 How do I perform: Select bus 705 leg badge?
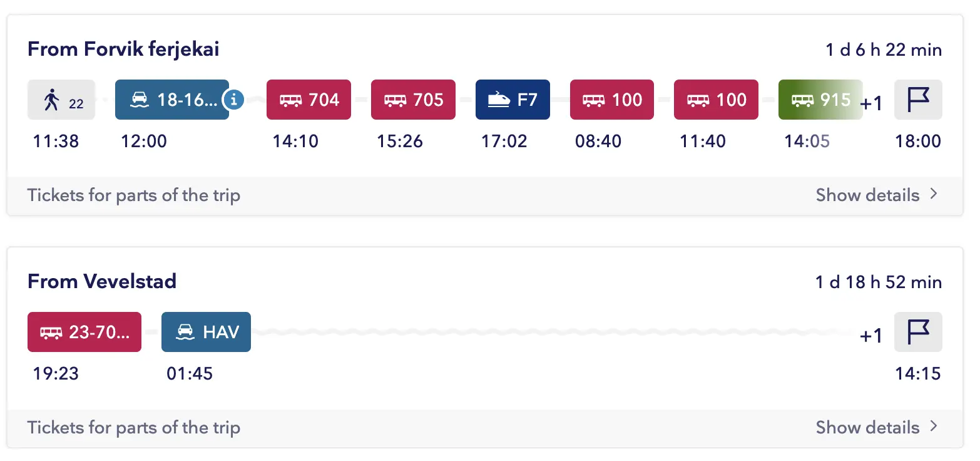point(413,100)
